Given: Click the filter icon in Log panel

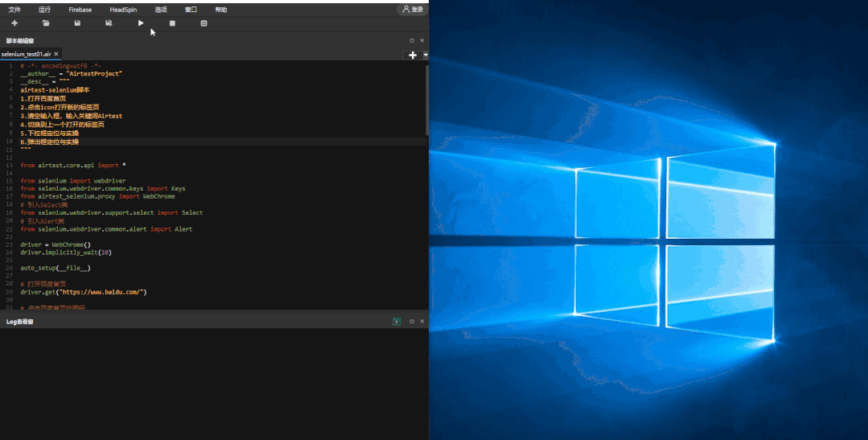Looking at the screenshot, I should pyautogui.click(x=397, y=322).
